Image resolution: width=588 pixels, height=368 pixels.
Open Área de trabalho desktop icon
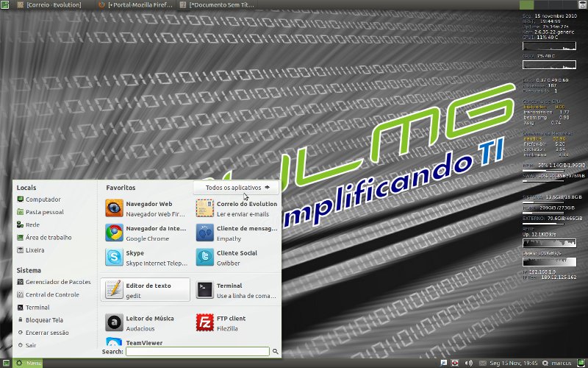pyautogui.click(x=21, y=237)
